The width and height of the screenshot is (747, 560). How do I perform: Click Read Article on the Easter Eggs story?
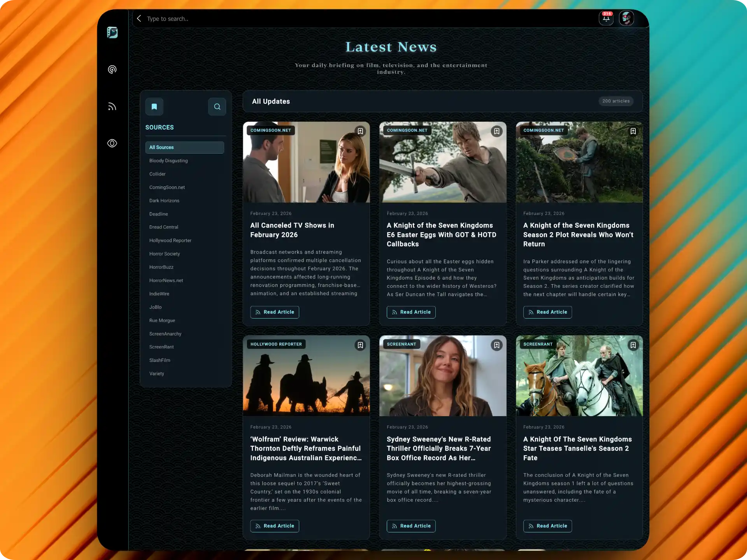tap(411, 312)
